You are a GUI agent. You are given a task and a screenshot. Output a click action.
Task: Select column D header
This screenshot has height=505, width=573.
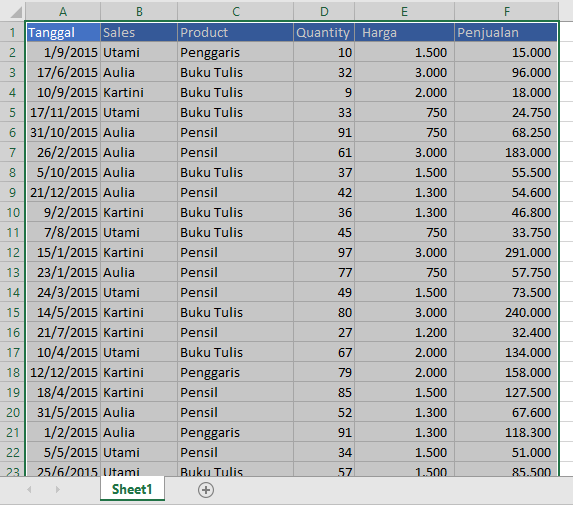click(x=324, y=12)
